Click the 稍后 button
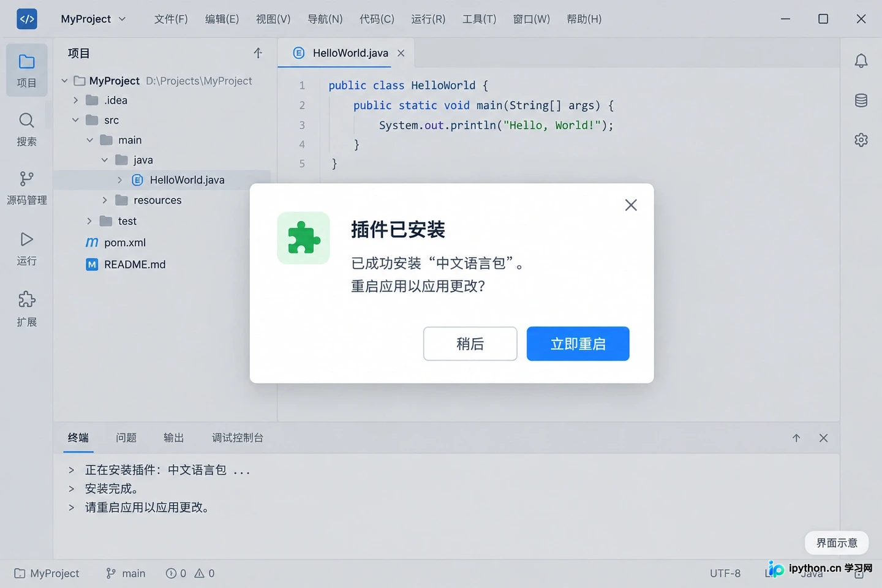The width and height of the screenshot is (882, 588). 470,344
